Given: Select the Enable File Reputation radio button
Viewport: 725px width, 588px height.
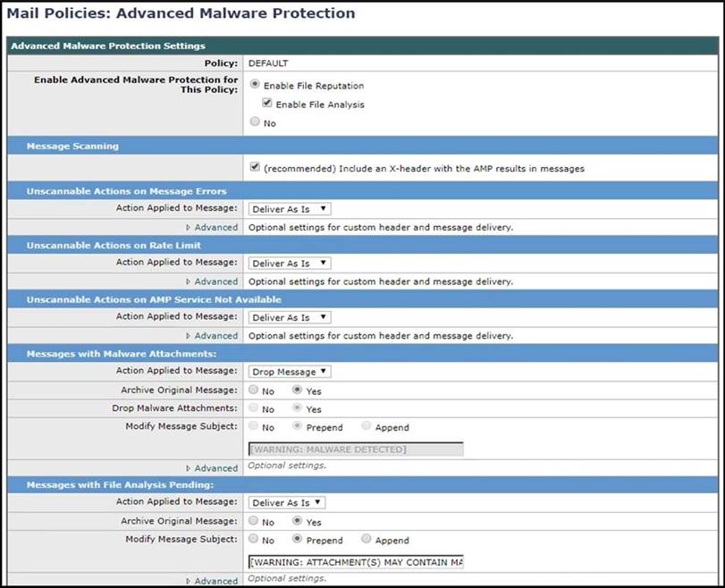Looking at the screenshot, I should coord(256,85).
